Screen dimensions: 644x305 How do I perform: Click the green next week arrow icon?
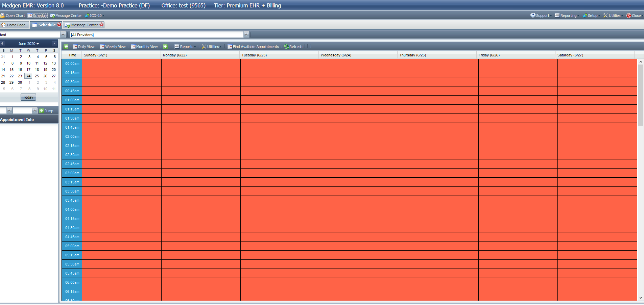(165, 47)
